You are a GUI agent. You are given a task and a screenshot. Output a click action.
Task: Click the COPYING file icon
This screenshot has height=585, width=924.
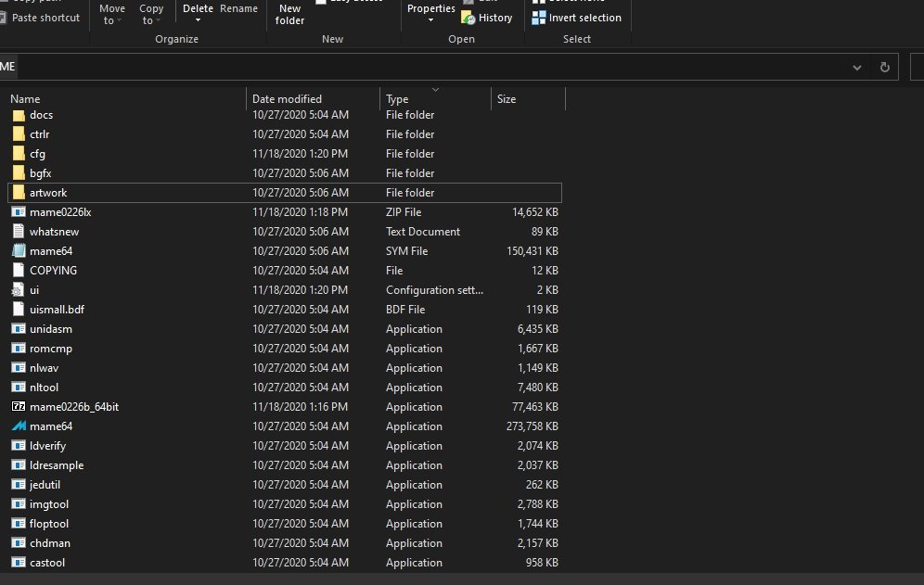(x=19, y=271)
